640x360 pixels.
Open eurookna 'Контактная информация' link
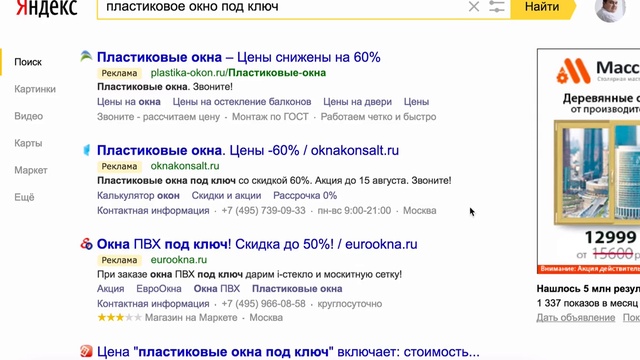point(153,304)
